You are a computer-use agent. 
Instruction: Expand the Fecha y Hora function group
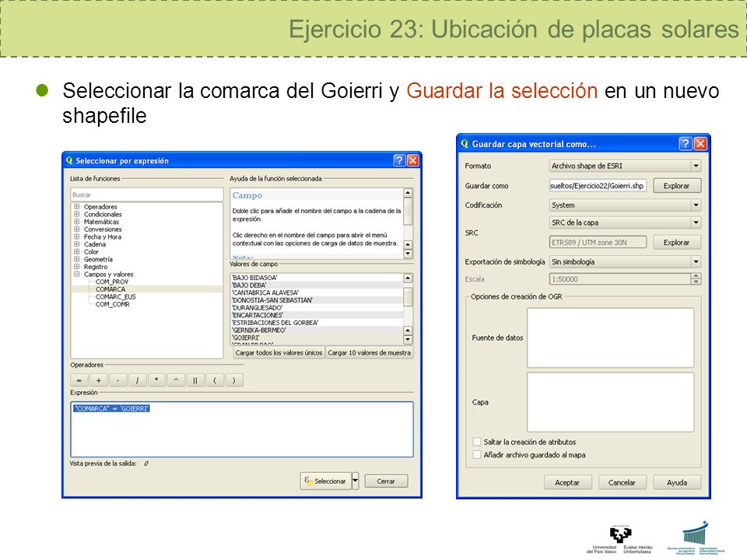point(77,236)
